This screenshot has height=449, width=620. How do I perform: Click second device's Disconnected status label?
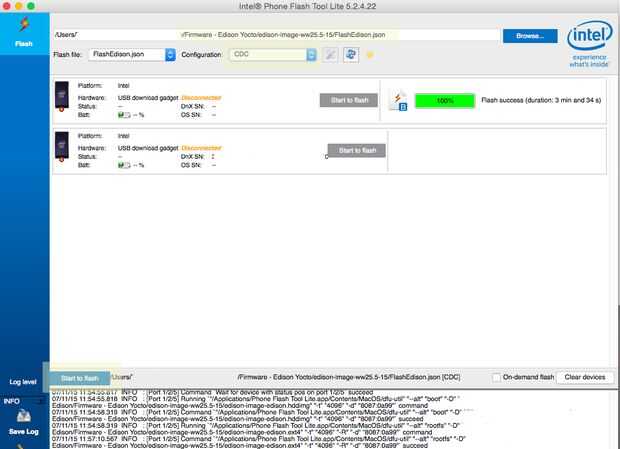[201, 148]
